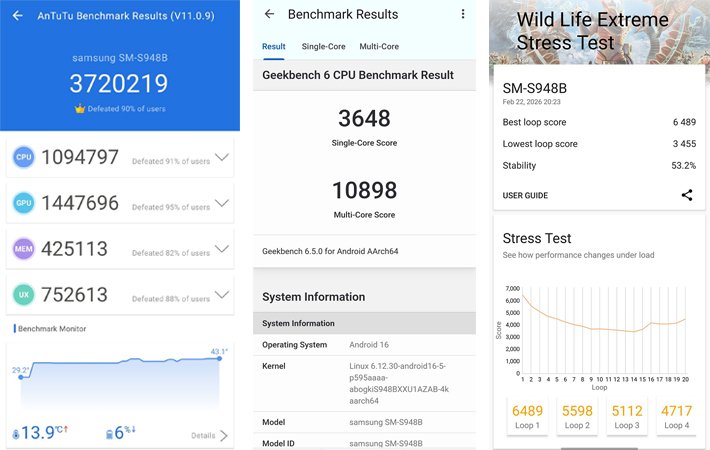Tap the Kernel Linux 6.12.30 row
This screenshot has width=710, height=450.
pyautogui.click(x=365, y=383)
